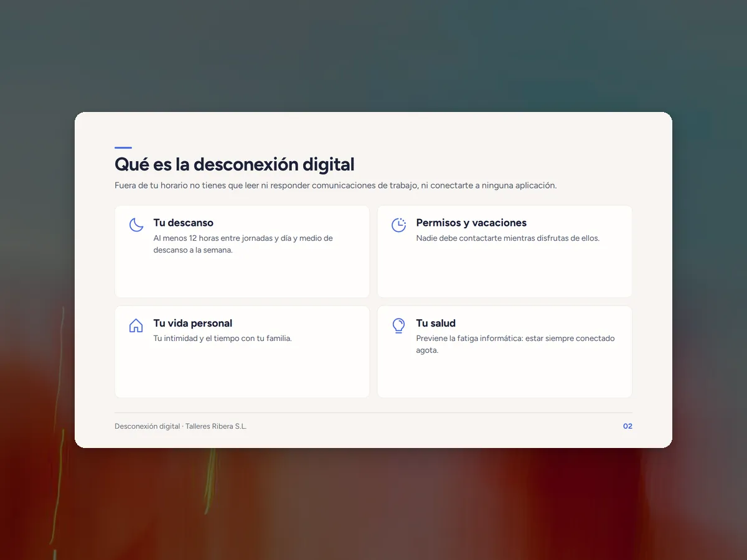This screenshot has height=560, width=747.
Task: Click the clock icon beside Permisos y vacaciones
Action: [399, 225]
